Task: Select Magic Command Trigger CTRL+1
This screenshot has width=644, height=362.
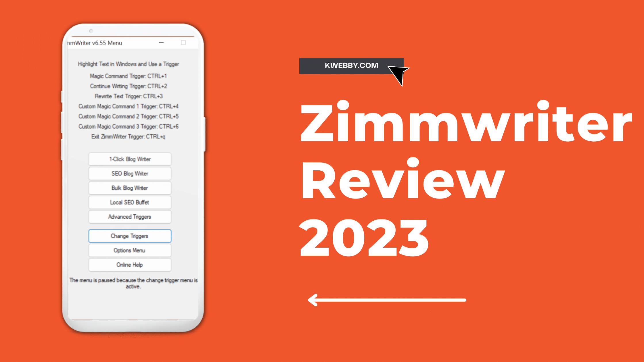Action: coord(128,76)
